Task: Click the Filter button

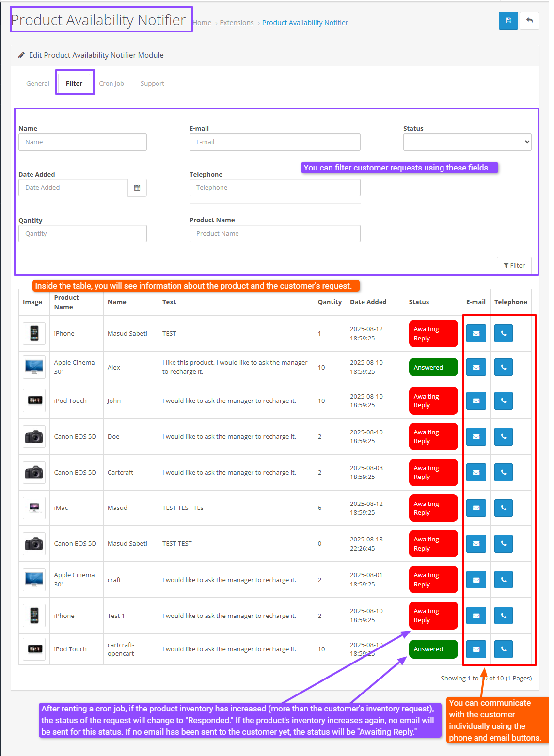Action: point(514,266)
